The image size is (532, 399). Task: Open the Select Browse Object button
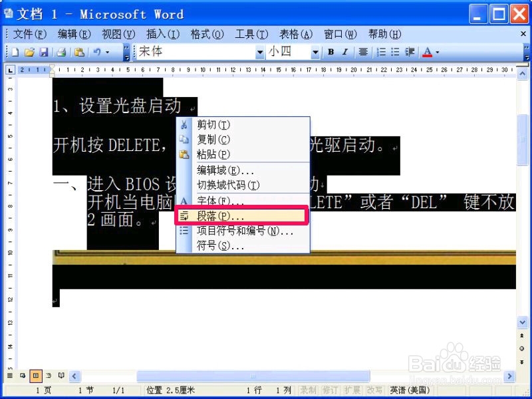point(522,348)
